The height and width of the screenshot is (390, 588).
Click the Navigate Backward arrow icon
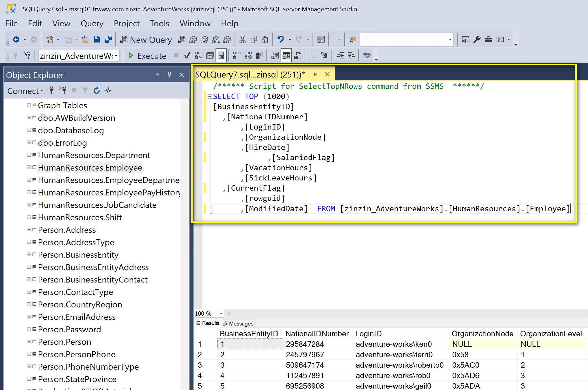16,40
